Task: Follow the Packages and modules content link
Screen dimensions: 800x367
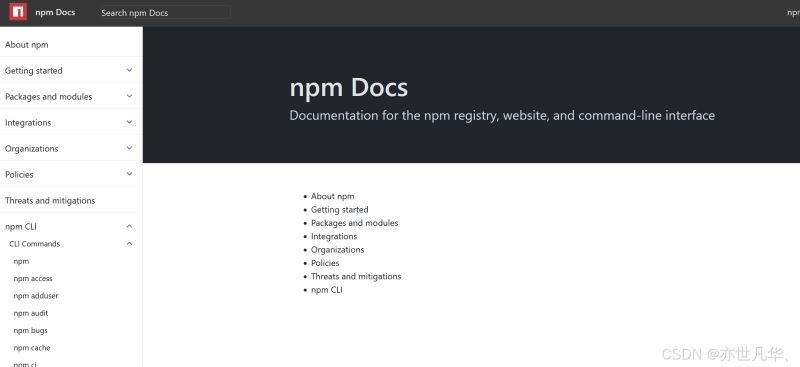Action: pyautogui.click(x=355, y=223)
